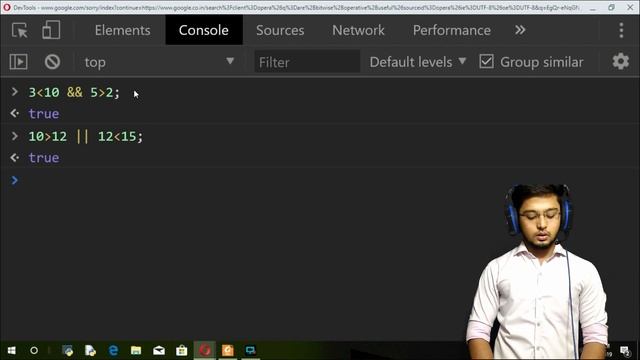Open Cortana search circle in taskbar

[34, 350]
